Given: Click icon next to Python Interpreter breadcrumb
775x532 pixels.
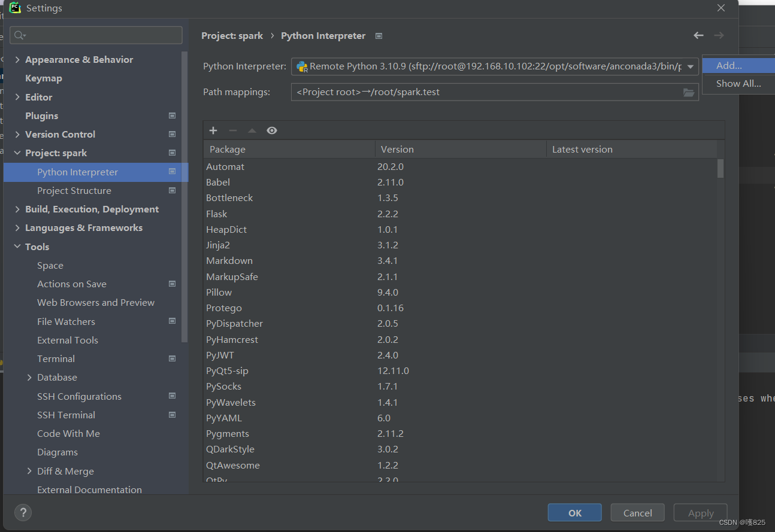Looking at the screenshot, I should 379,36.
